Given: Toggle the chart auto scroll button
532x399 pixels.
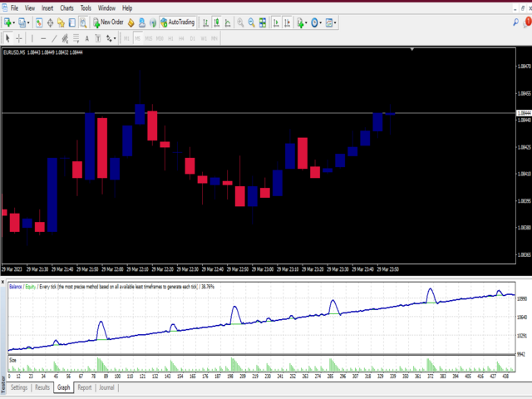Looking at the screenshot, I should click(276, 22).
